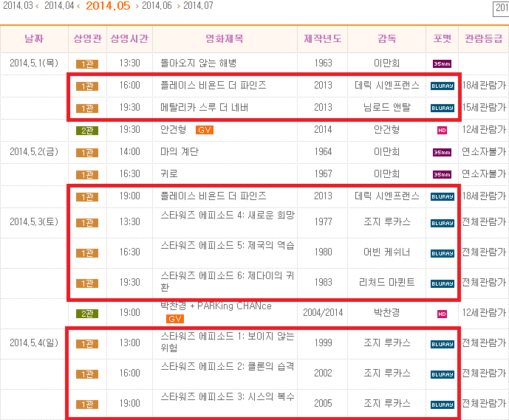The width and height of the screenshot is (509, 420).
Task: Click director 님로드 앤탈
Action: [x=386, y=107]
